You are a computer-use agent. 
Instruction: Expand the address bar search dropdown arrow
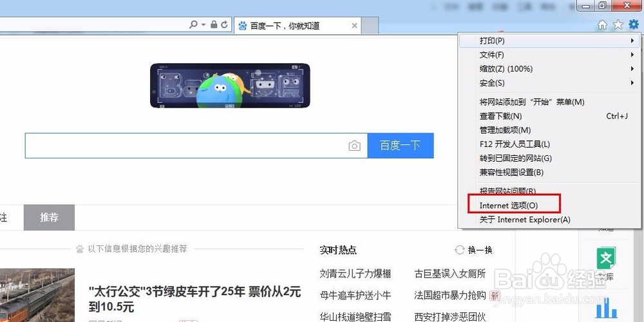click(x=204, y=24)
